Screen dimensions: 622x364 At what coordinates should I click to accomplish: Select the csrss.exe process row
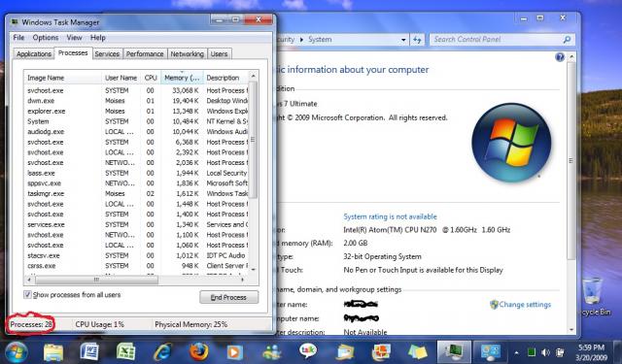(136, 266)
